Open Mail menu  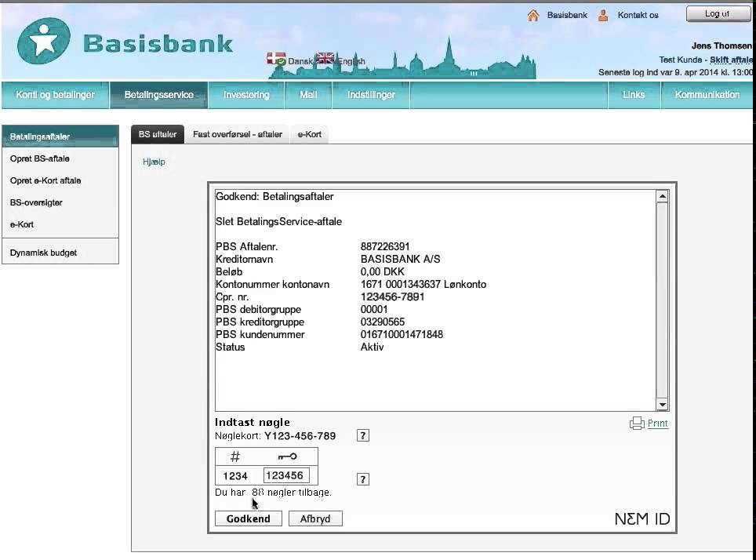[x=308, y=95]
